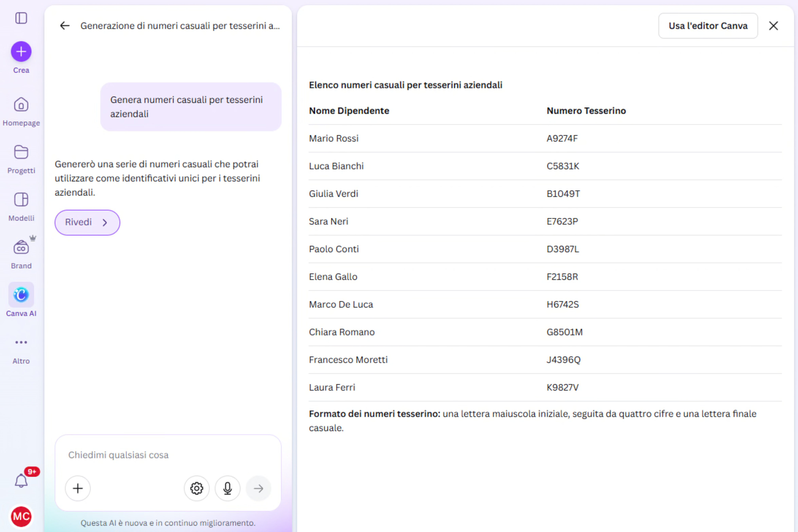Click the send arrow button
The height and width of the screenshot is (532, 798).
[x=258, y=488]
